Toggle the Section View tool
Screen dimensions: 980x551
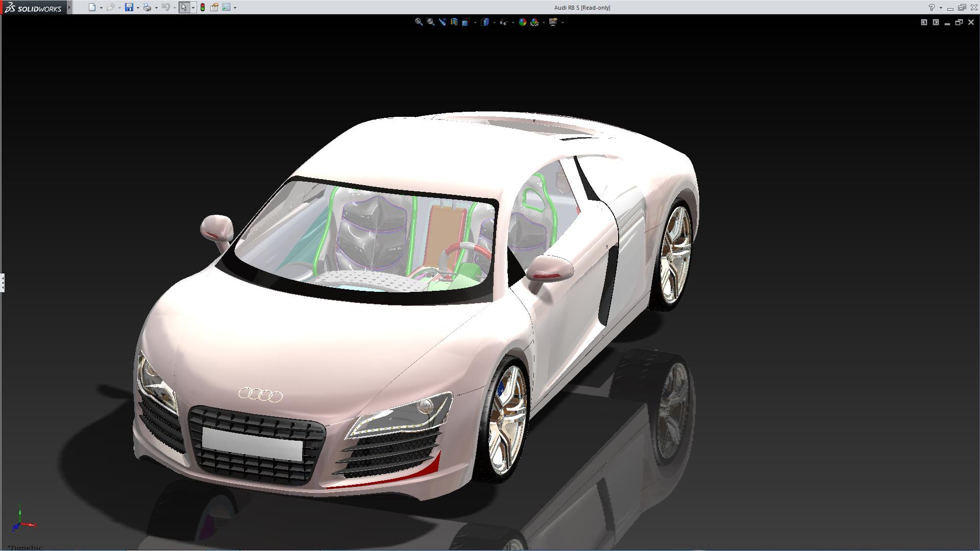click(x=454, y=22)
